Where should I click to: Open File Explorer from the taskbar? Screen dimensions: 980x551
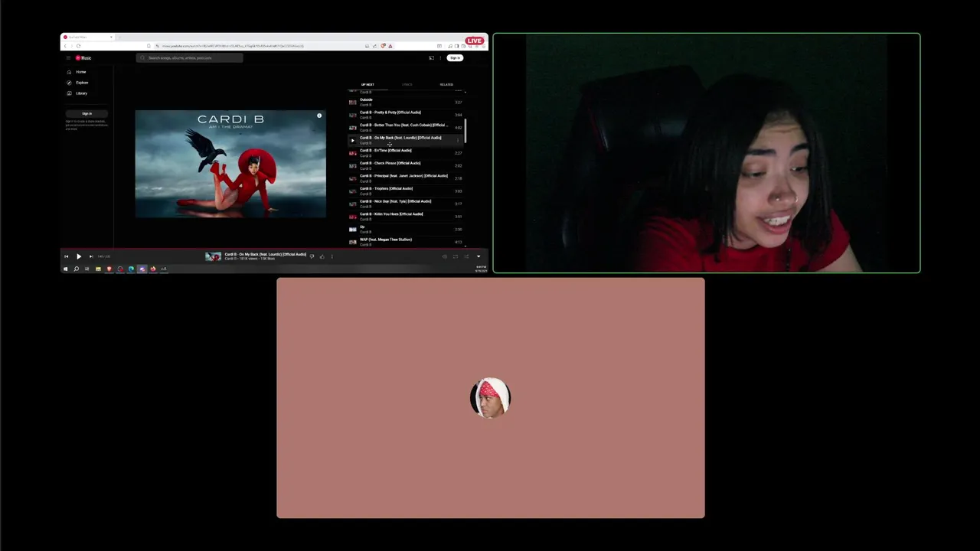[98, 269]
